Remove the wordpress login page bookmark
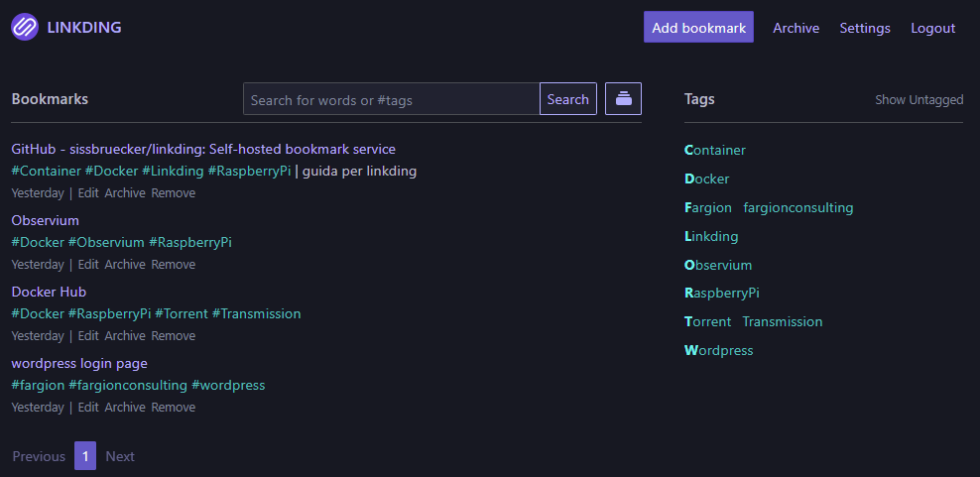 pos(174,407)
